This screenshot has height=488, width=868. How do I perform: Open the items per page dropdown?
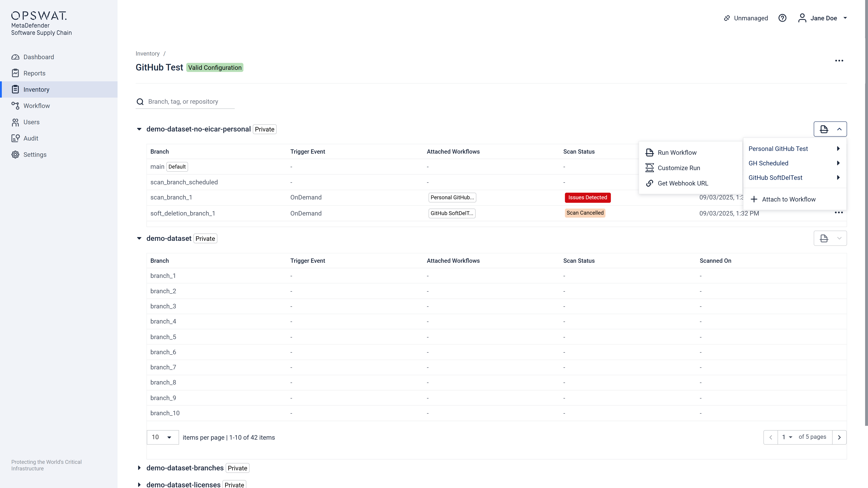pyautogui.click(x=163, y=437)
